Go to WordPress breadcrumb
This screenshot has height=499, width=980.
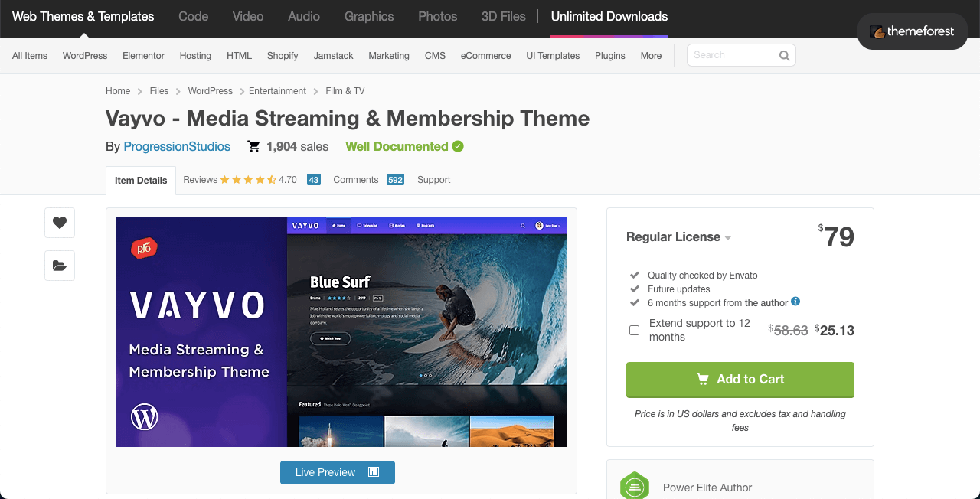click(211, 91)
